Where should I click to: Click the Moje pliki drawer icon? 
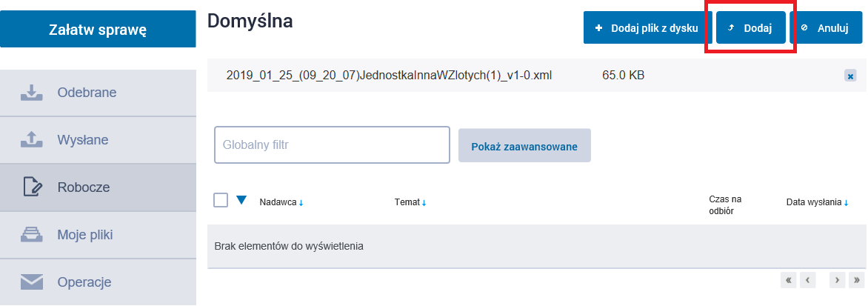point(30,235)
